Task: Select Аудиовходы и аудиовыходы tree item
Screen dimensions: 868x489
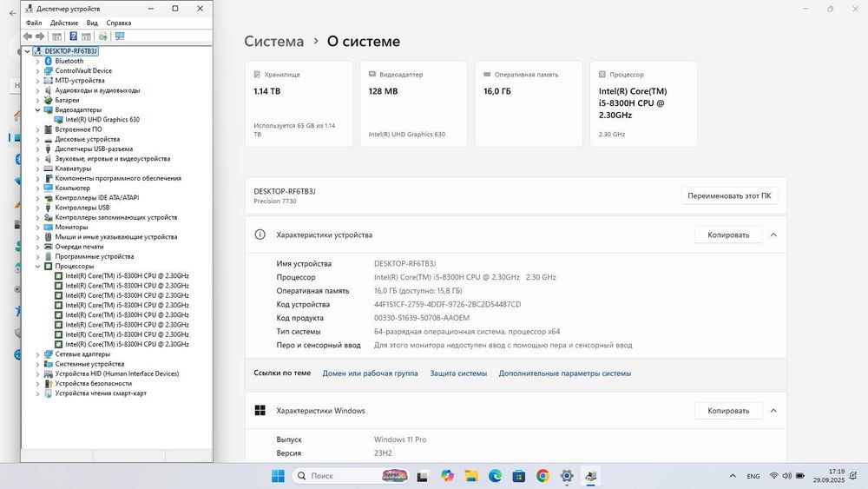Action: 97,90
